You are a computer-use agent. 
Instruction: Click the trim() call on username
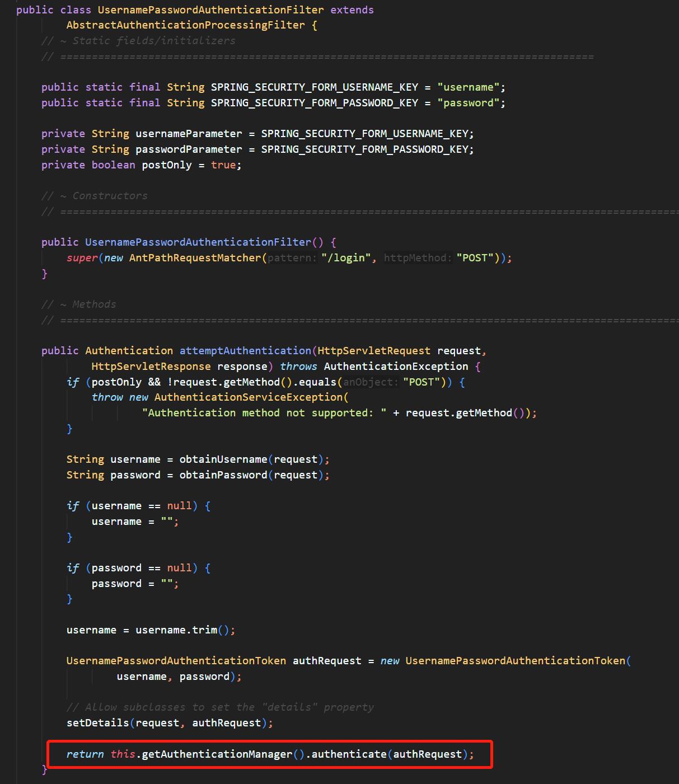coord(205,630)
